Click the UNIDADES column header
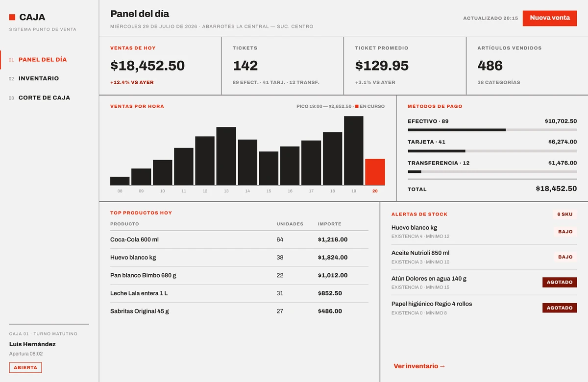The height and width of the screenshot is (382, 588). click(x=290, y=224)
